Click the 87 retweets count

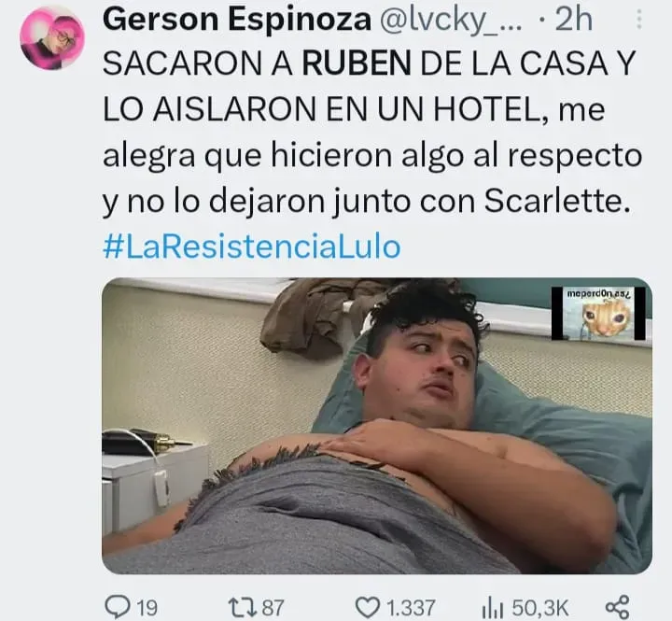point(273,608)
